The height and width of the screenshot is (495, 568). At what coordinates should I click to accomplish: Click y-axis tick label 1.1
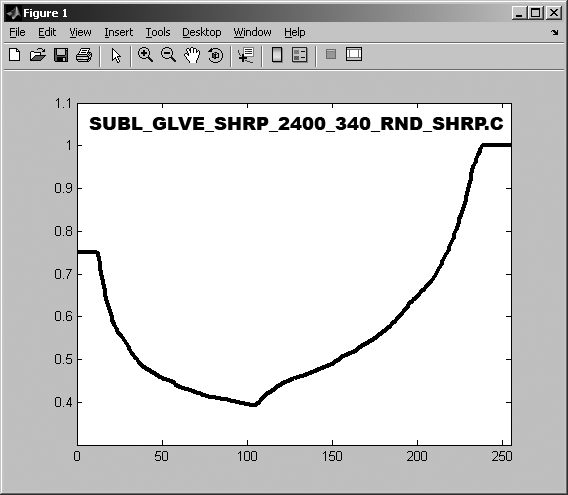63,104
